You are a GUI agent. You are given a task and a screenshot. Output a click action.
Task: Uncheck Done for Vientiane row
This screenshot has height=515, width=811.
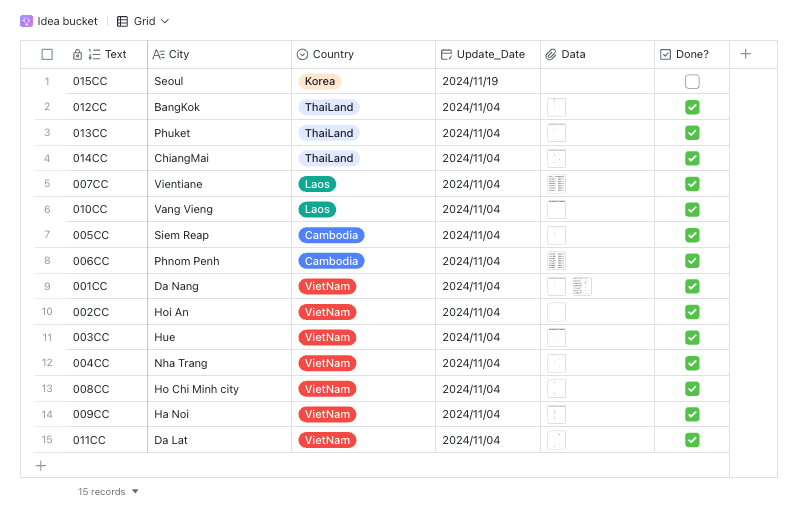692,184
